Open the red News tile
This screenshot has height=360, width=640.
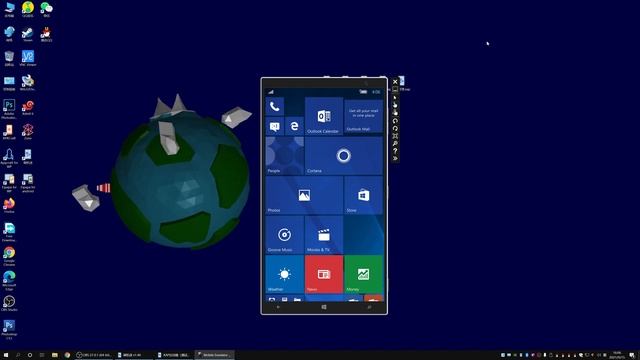324,274
